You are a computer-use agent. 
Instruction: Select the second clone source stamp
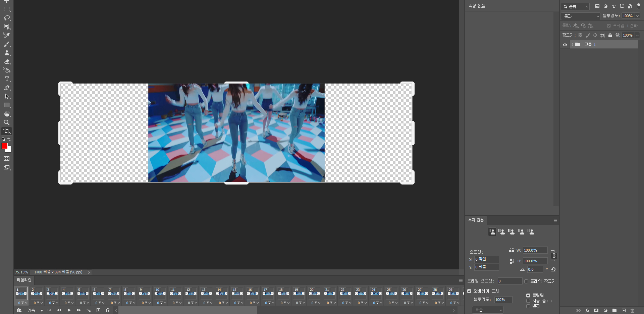[502, 232]
